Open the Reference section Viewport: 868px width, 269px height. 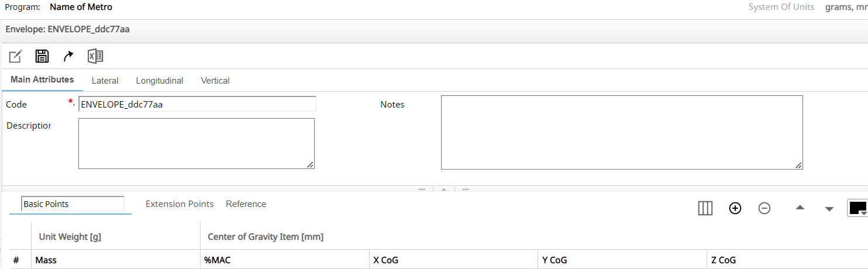pyautogui.click(x=246, y=204)
